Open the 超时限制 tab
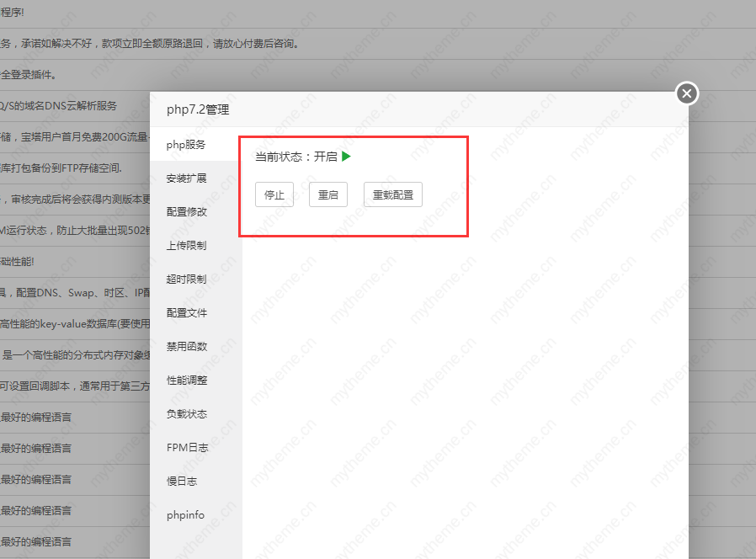The width and height of the screenshot is (756, 559). 186,279
